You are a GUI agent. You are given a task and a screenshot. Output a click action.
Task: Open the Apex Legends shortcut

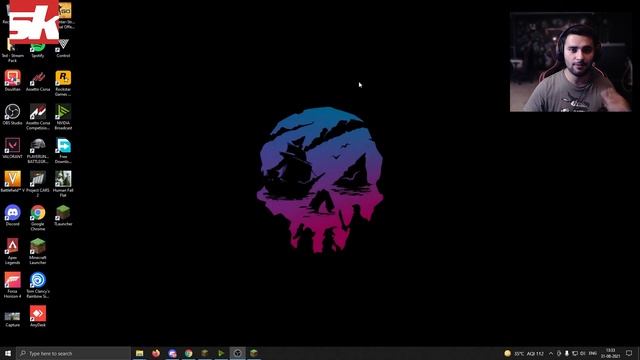pos(13,251)
